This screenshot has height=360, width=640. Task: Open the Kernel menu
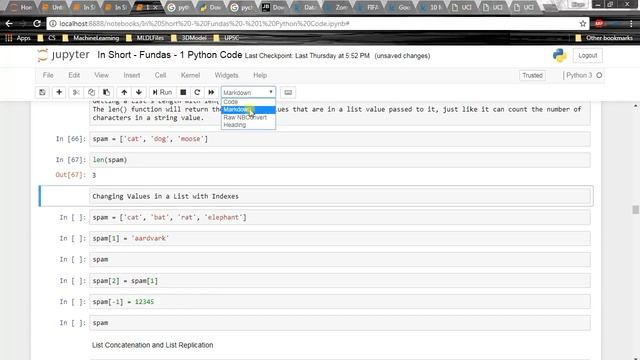[190, 75]
